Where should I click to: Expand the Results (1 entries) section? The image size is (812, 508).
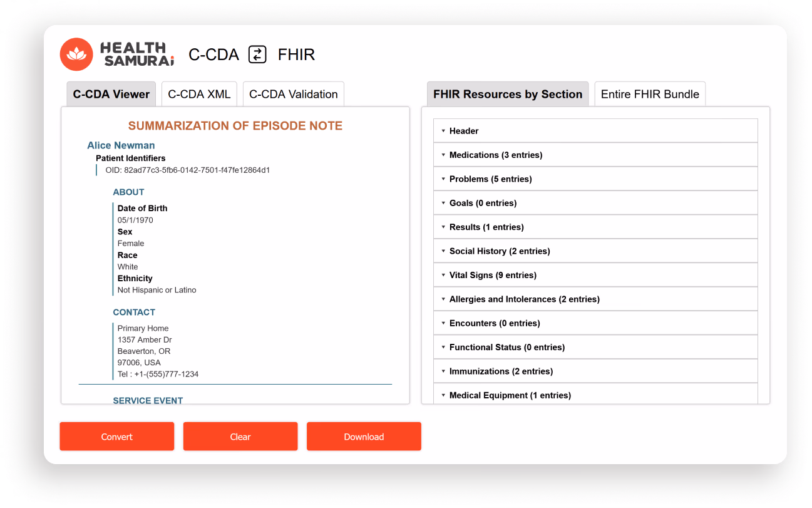click(486, 227)
